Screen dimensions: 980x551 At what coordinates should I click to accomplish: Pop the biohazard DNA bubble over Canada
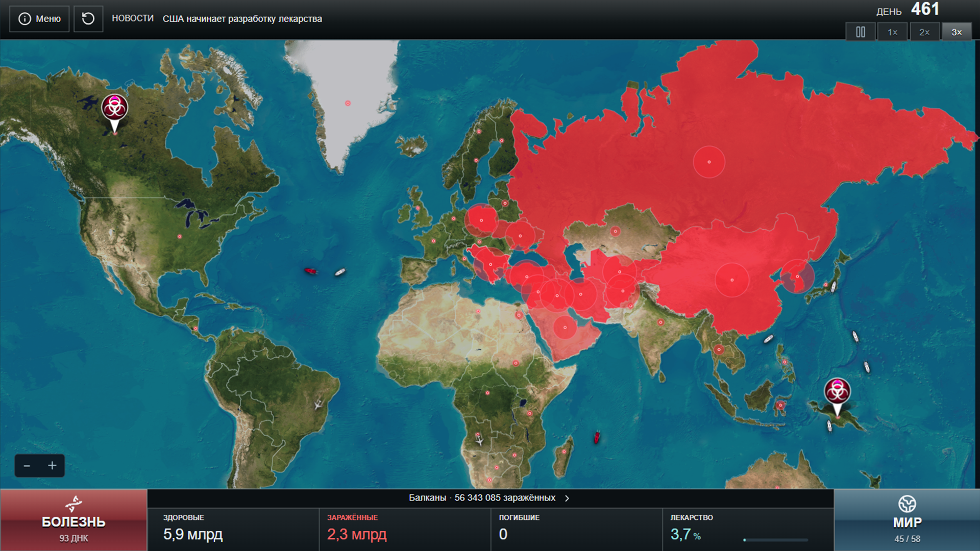tap(115, 108)
